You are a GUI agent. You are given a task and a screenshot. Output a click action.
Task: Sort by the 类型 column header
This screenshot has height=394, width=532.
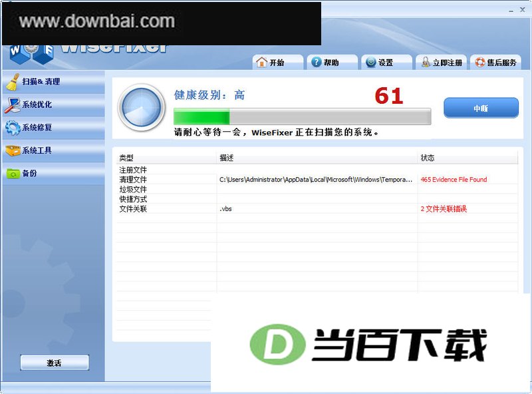click(166, 158)
